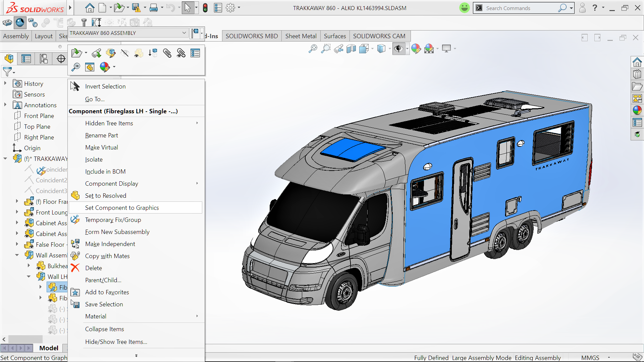This screenshot has height=362, width=644.
Task: Select the Zoom to Fit tool
Action: point(313,49)
